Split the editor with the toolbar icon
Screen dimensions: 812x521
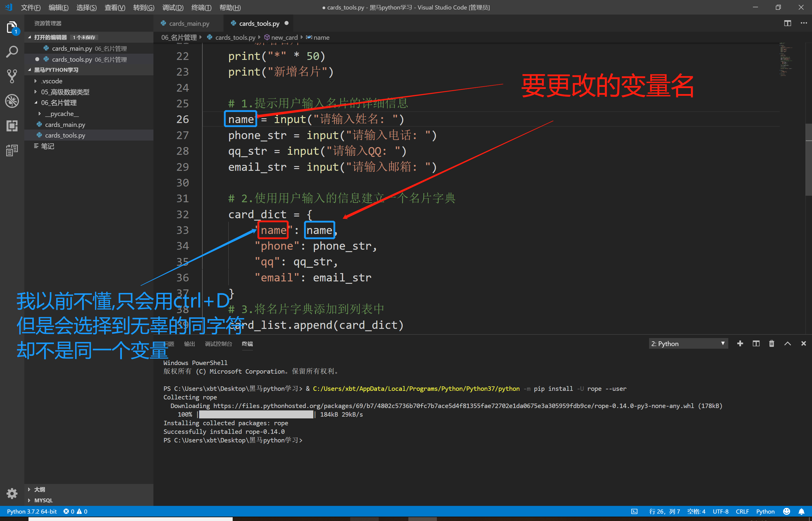click(788, 23)
